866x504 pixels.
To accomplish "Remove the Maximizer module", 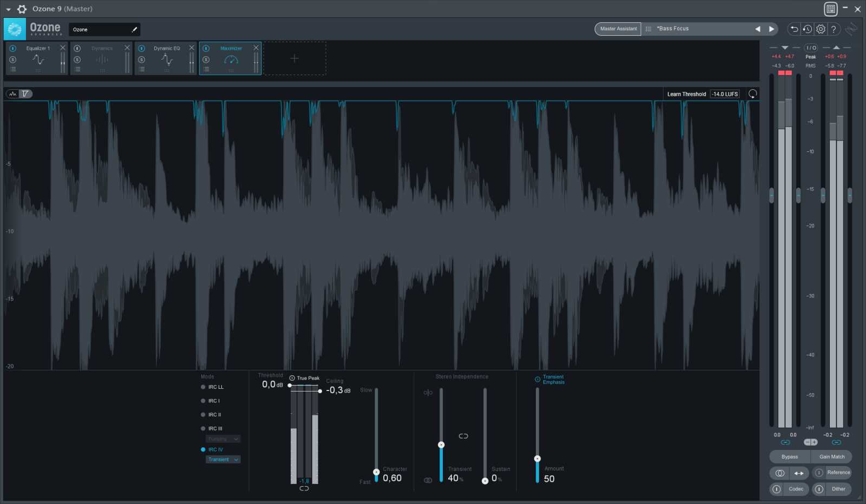I will coord(256,48).
